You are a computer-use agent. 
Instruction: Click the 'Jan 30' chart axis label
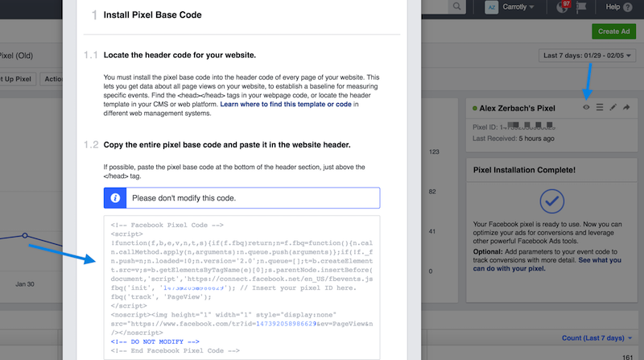[25, 284]
